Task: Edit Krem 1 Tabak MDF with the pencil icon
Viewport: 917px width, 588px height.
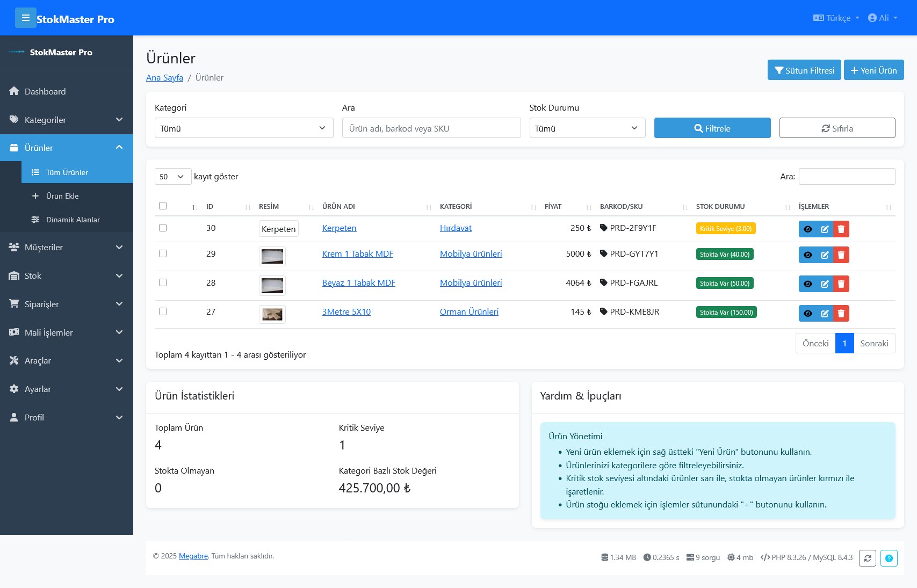Action: coord(824,255)
